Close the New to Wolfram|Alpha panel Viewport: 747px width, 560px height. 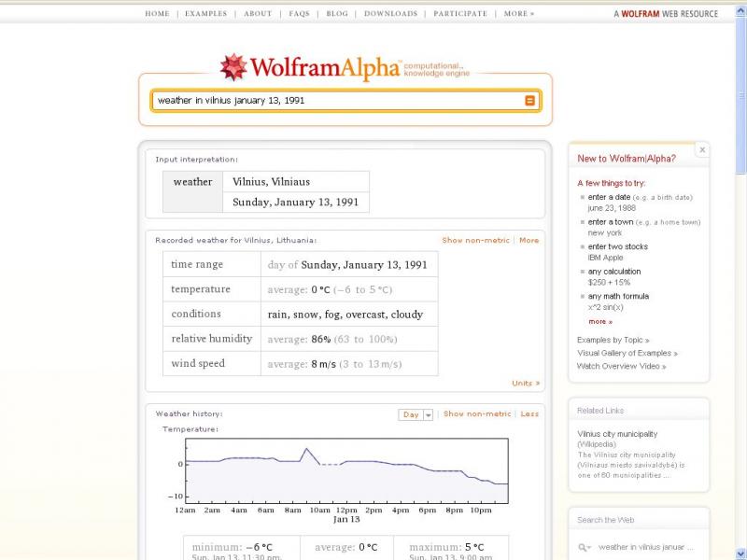point(702,150)
